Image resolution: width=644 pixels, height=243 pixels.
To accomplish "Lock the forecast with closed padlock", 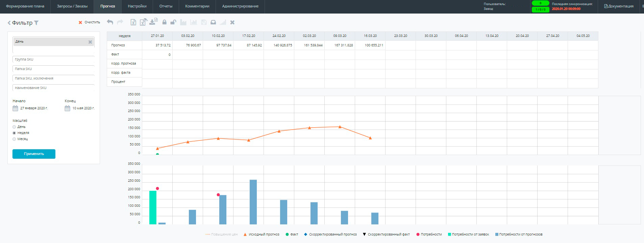I will [x=164, y=22].
